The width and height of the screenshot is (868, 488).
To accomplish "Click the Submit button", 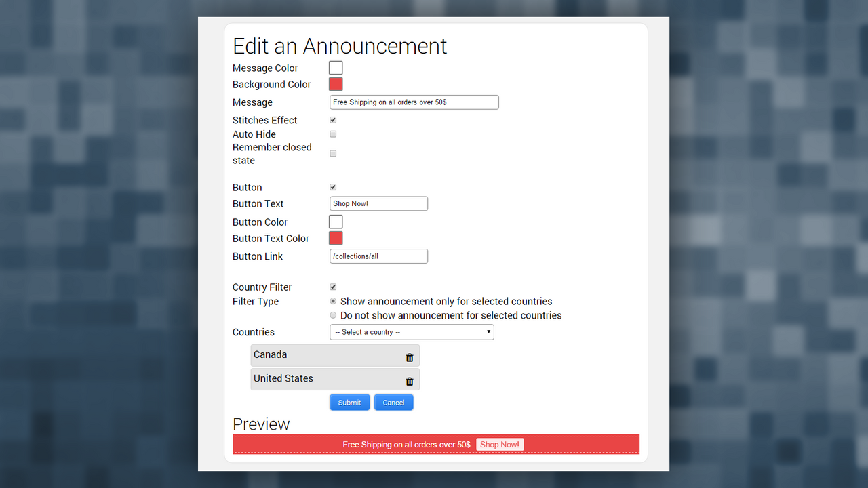I will [349, 402].
